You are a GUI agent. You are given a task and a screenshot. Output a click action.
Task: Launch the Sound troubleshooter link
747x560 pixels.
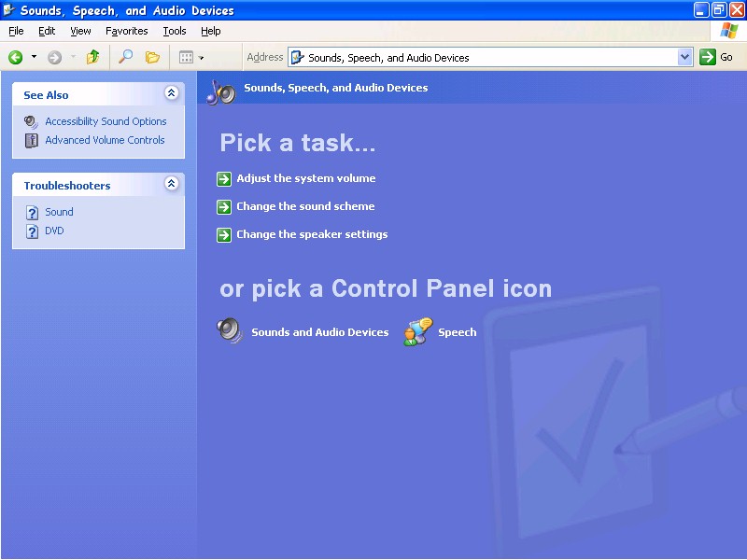coord(59,212)
